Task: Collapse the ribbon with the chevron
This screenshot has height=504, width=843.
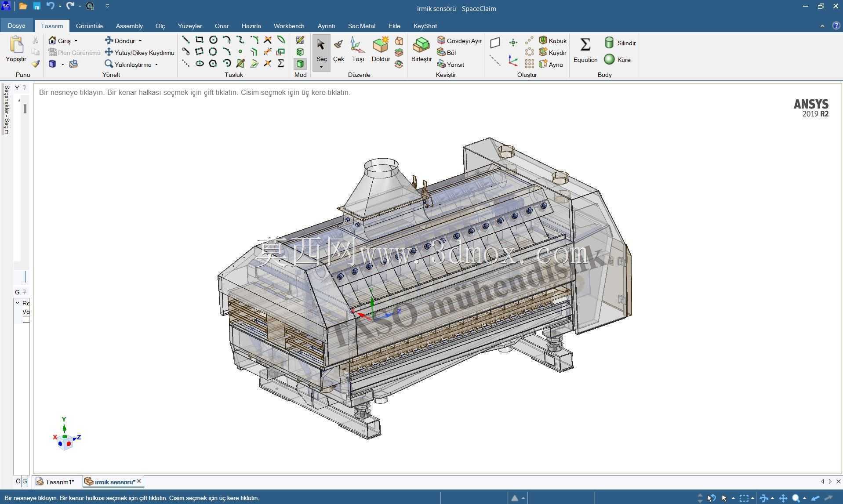Action: [x=822, y=26]
